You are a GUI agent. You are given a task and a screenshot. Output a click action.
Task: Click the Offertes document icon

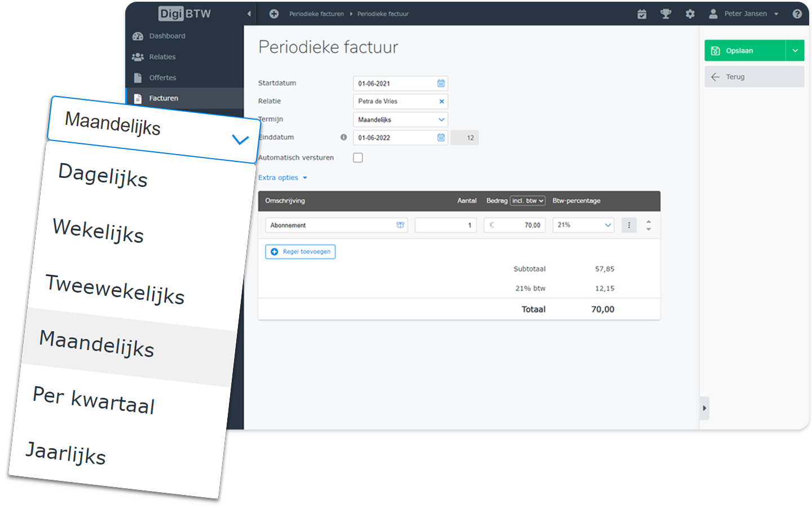pyautogui.click(x=138, y=78)
